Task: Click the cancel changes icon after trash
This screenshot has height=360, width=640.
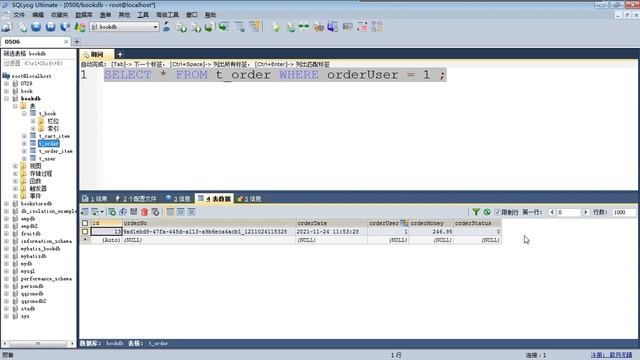Action: [x=156, y=212]
